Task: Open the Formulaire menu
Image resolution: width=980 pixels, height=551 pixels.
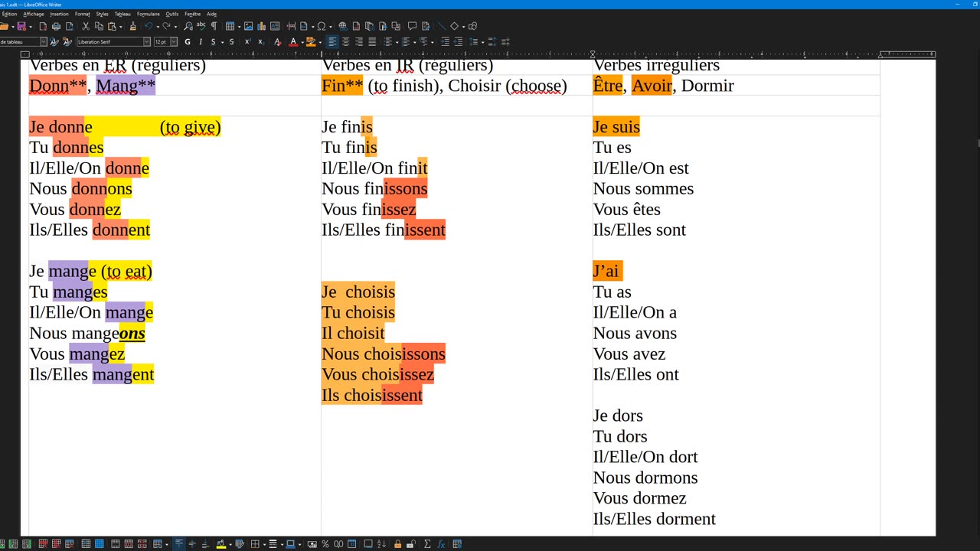Action: coord(149,14)
